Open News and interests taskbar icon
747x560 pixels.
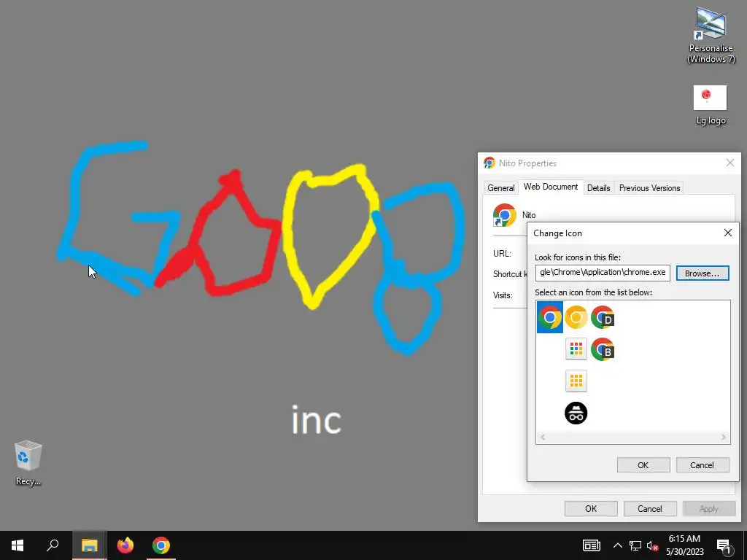(591, 545)
